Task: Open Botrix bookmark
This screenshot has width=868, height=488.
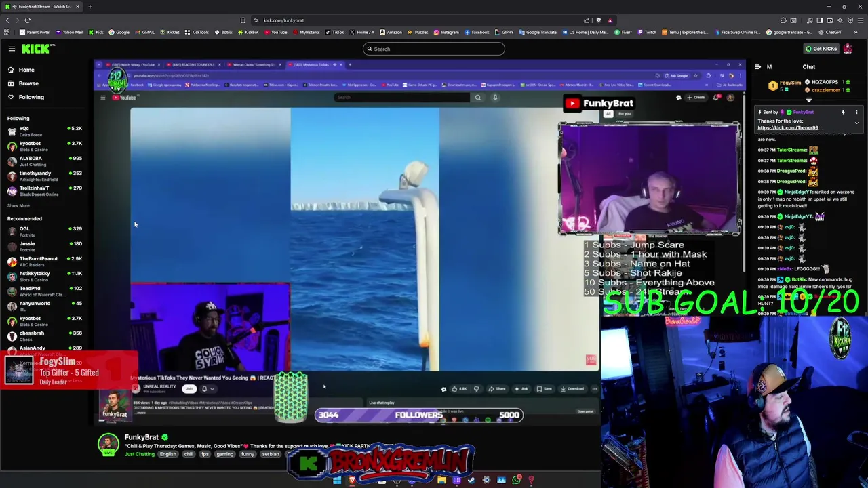Action: pyautogui.click(x=224, y=32)
